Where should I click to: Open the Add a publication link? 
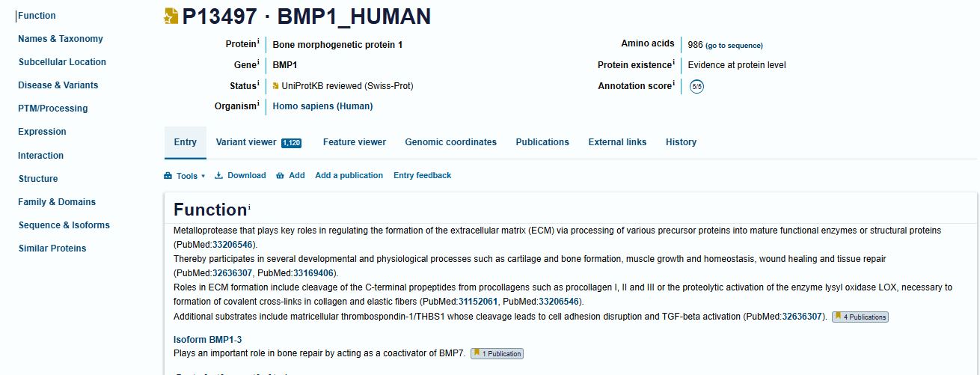[x=349, y=176]
